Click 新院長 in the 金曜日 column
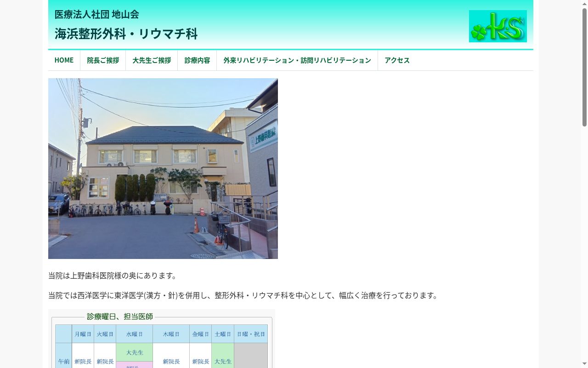The height and width of the screenshot is (368, 588). point(201,362)
